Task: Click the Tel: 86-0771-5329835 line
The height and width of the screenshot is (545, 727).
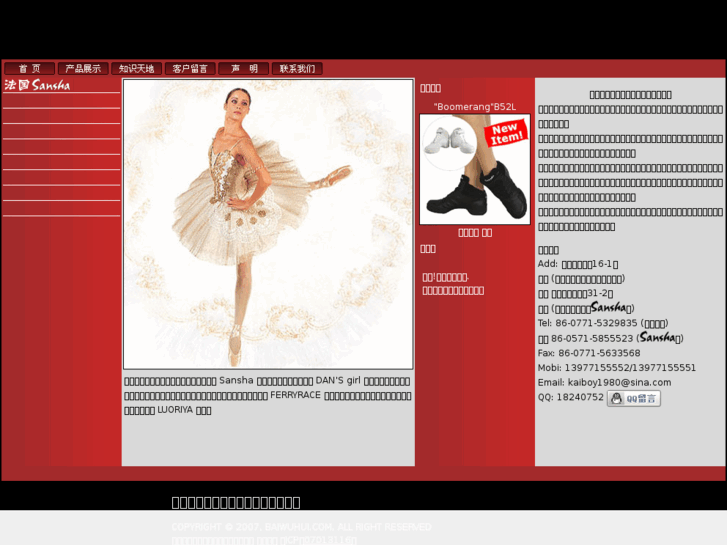Action: point(603,323)
